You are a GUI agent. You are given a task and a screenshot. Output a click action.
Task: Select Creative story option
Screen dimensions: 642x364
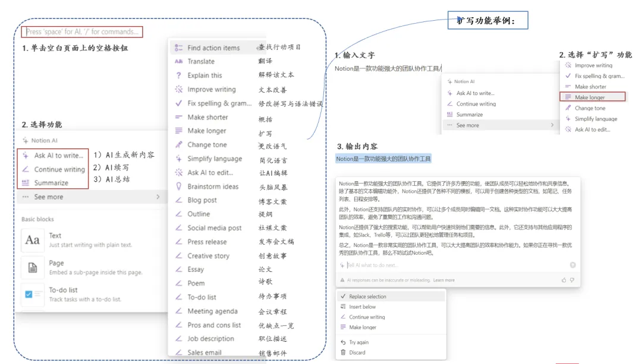pyautogui.click(x=209, y=255)
